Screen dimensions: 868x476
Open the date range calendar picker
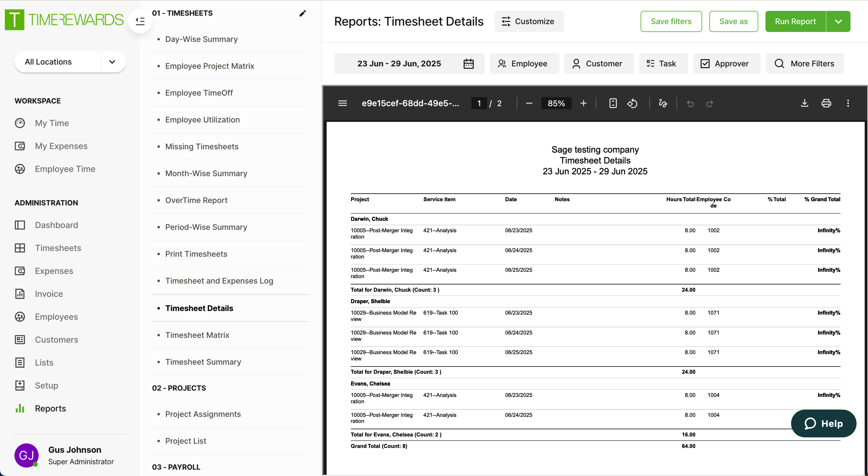pyautogui.click(x=468, y=63)
